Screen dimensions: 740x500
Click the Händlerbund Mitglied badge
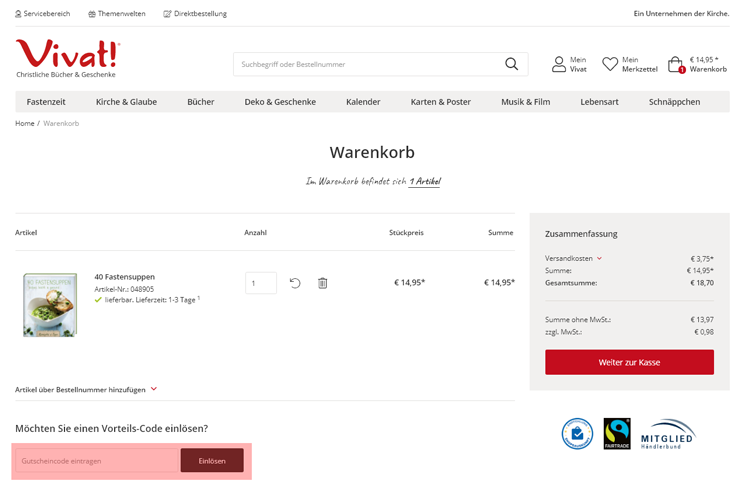click(x=667, y=434)
